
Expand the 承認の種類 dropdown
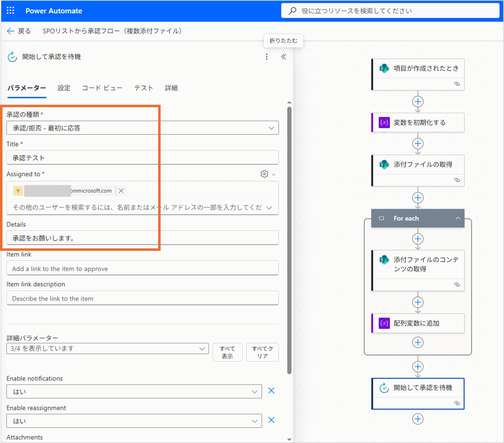[271, 128]
